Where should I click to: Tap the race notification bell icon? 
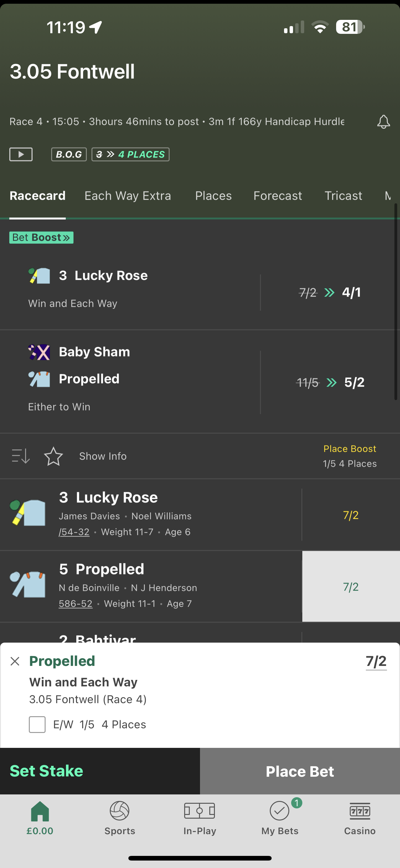(x=383, y=122)
